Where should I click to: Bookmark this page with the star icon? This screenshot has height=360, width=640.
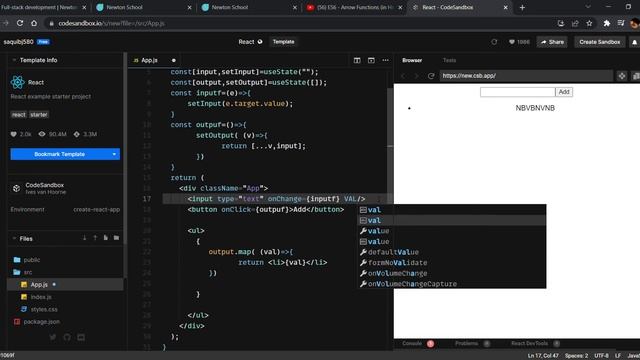coord(589,23)
